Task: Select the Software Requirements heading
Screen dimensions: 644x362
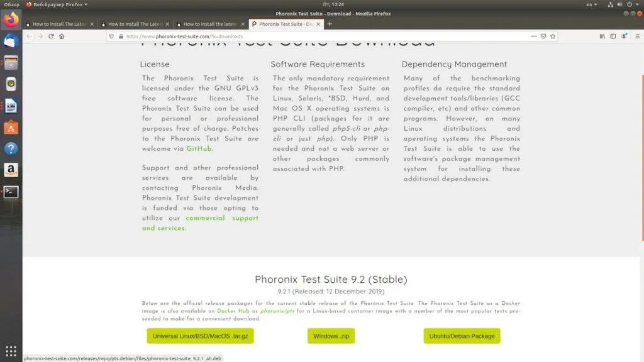Action: click(x=318, y=64)
